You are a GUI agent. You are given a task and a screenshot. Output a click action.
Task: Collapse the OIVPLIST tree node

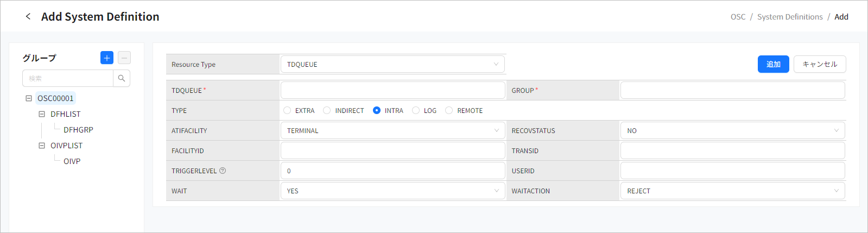[42, 146]
